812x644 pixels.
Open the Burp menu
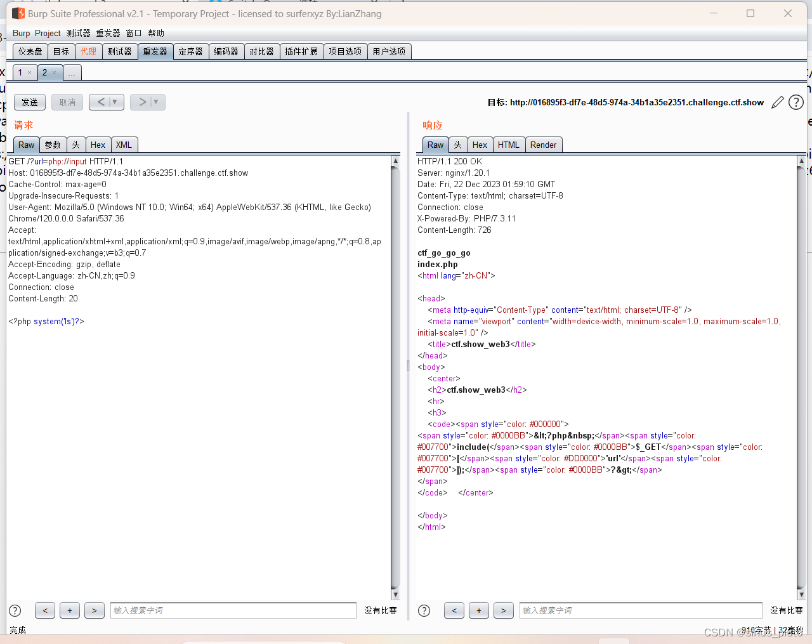point(21,33)
